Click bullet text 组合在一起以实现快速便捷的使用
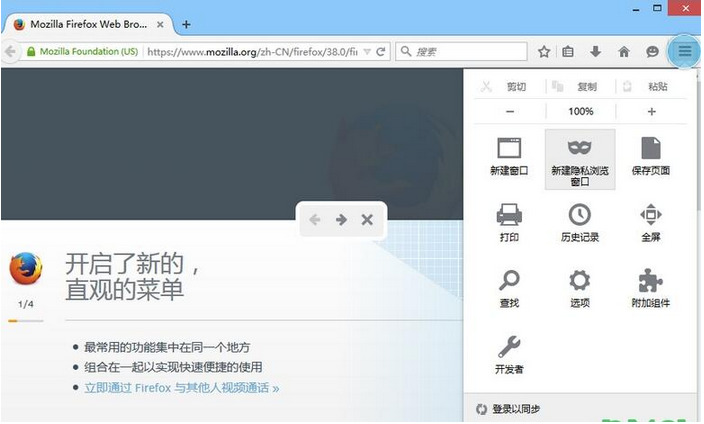This screenshot has width=704, height=424. (x=173, y=367)
